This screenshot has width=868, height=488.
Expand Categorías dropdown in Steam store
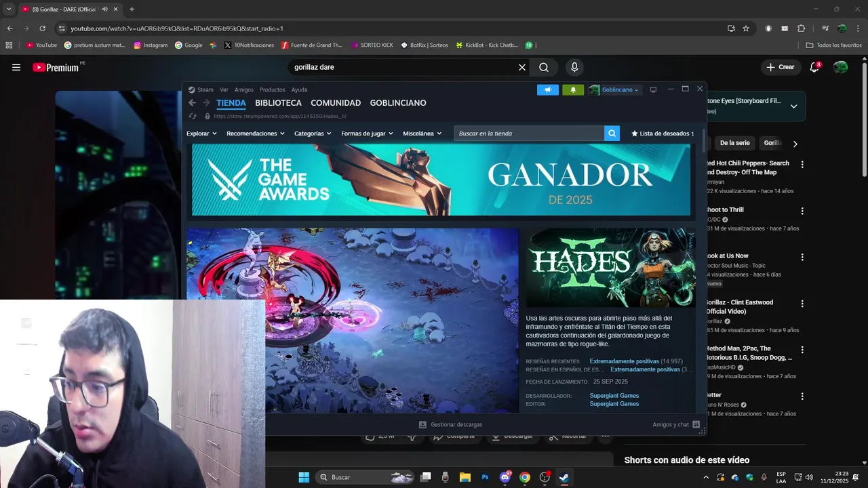(313, 134)
